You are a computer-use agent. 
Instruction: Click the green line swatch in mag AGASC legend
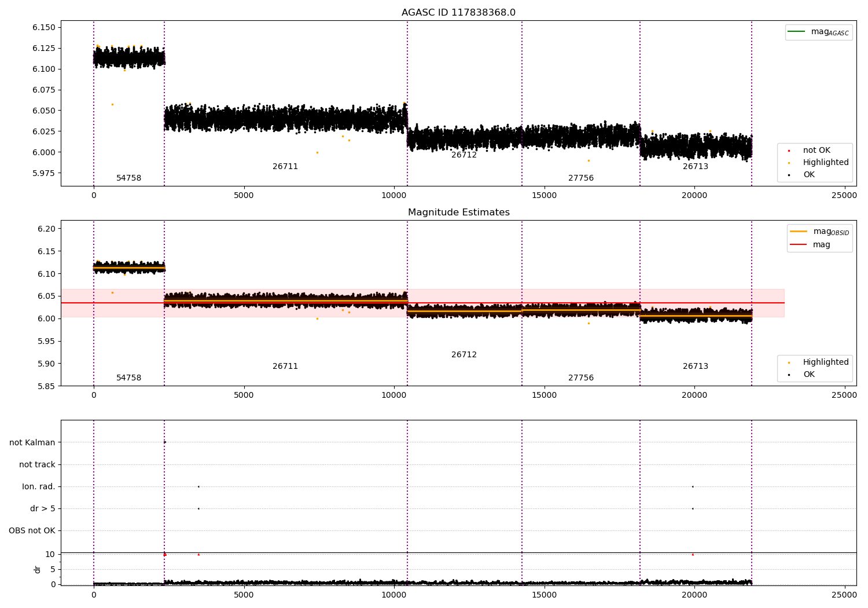pyautogui.click(x=797, y=31)
